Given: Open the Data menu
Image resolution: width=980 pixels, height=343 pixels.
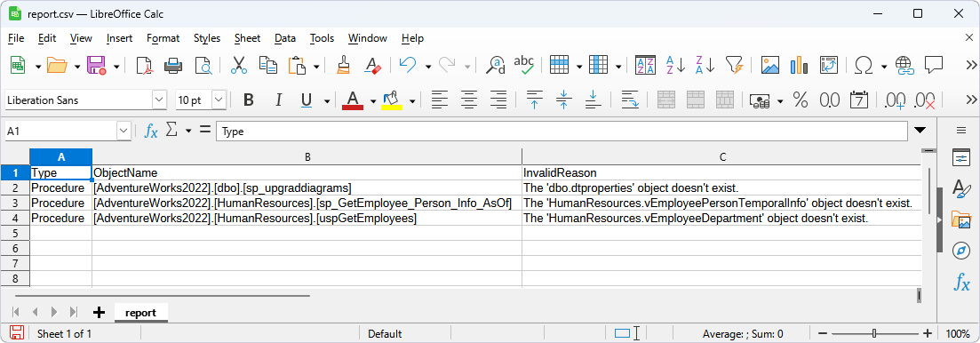Looking at the screenshot, I should pyautogui.click(x=285, y=38).
